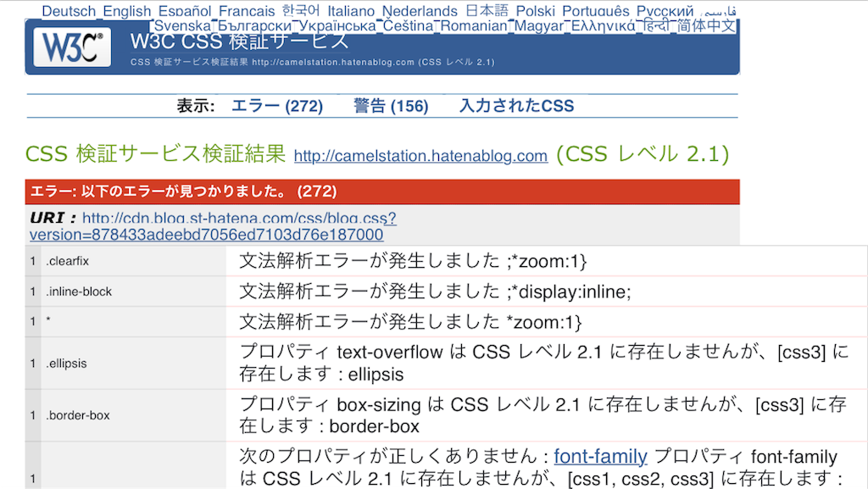Screen dimensions: 868x489
Task: Click the text-overflow error message
Action: tap(544, 363)
